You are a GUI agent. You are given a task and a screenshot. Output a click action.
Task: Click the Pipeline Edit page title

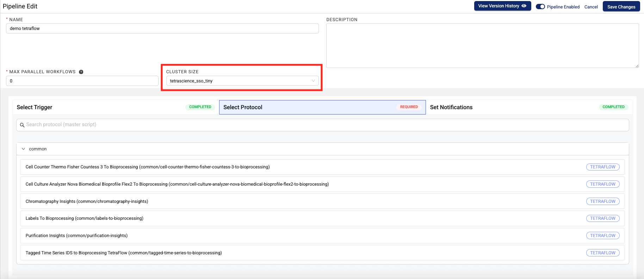click(20, 6)
